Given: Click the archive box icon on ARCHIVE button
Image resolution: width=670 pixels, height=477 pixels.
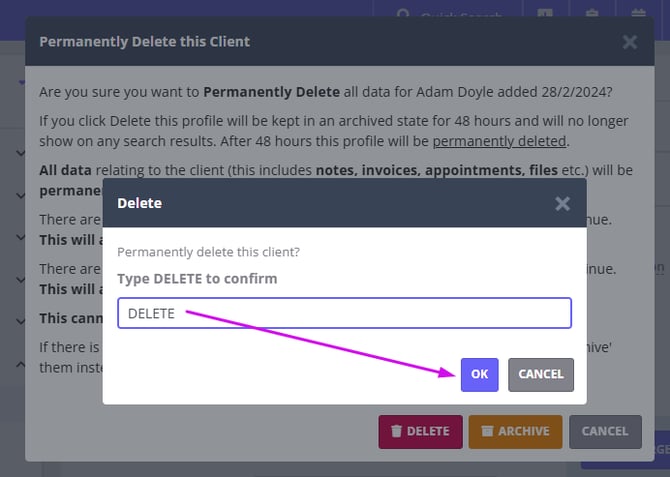Looking at the screenshot, I should coord(487,431).
